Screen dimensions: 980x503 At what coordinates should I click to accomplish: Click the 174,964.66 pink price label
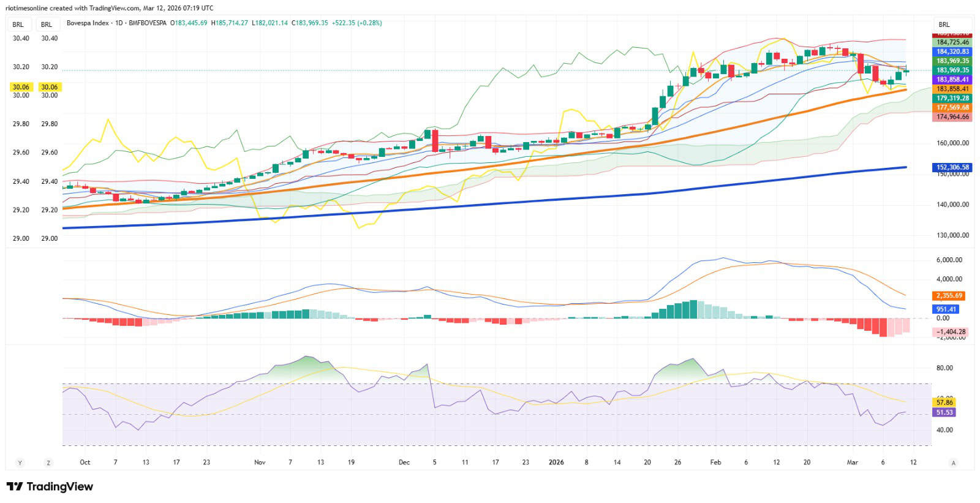pos(952,116)
